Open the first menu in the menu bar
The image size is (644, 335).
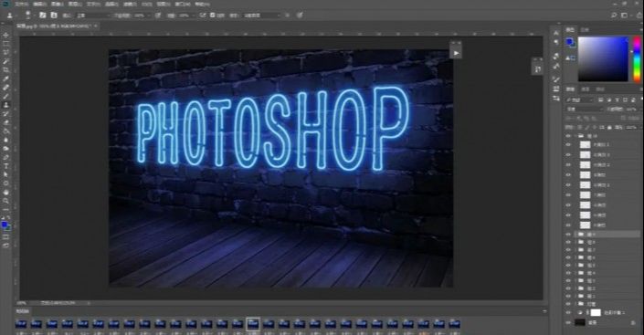21,4
